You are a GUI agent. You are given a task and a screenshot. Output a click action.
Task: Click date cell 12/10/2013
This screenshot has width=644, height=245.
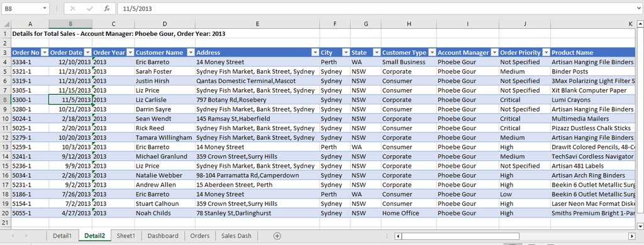point(70,62)
